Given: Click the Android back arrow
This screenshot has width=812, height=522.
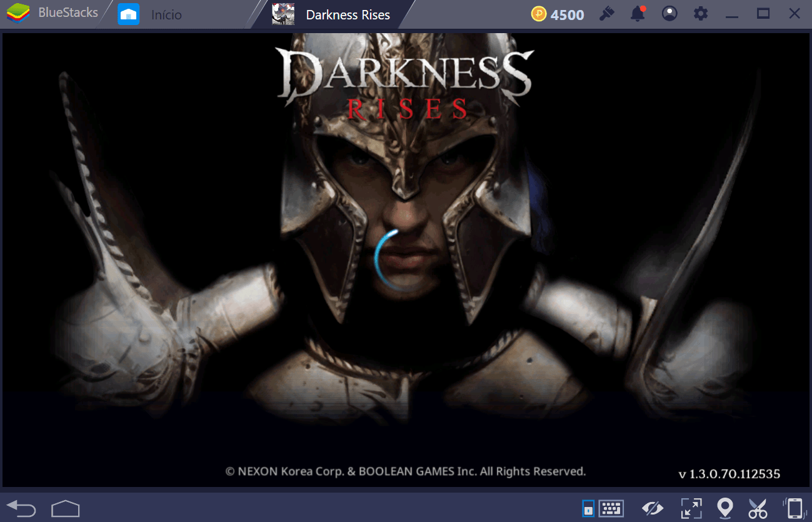Looking at the screenshot, I should pyautogui.click(x=21, y=508).
